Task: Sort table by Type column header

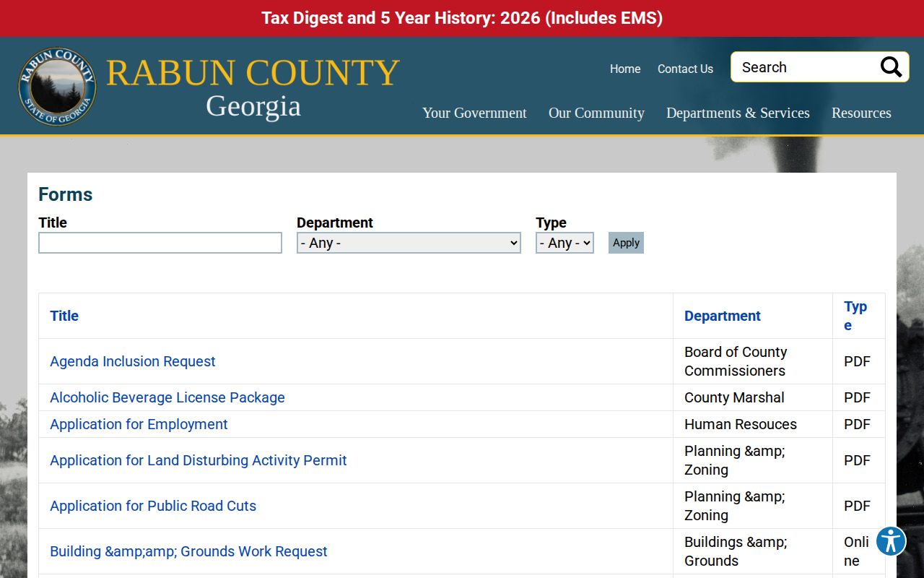Action: 855,316
